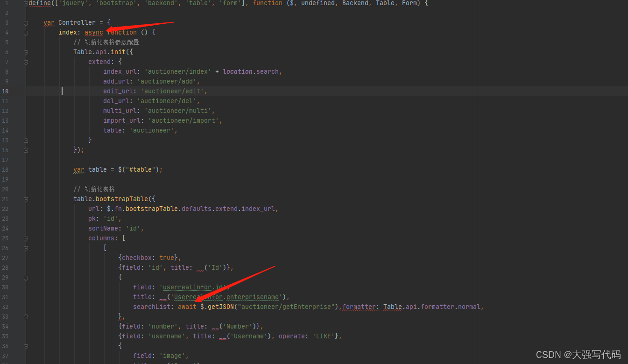Collapse the define() block on line 1
The width and height of the screenshot is (628, 364).
pos(26,3)
